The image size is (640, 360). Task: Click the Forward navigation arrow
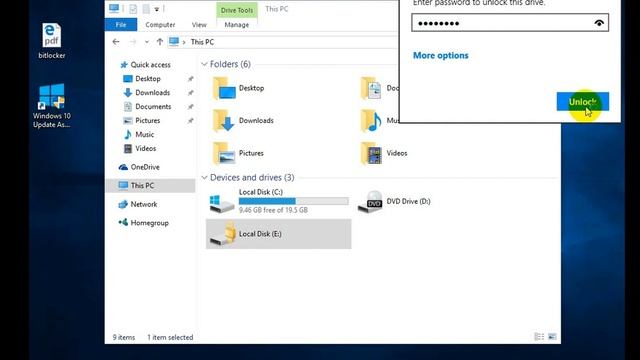coord(133,42)
